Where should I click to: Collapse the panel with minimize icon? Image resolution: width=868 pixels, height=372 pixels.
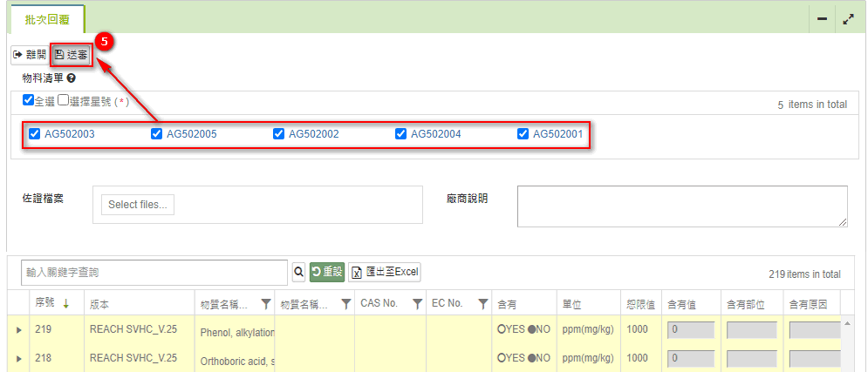(822, 19)
